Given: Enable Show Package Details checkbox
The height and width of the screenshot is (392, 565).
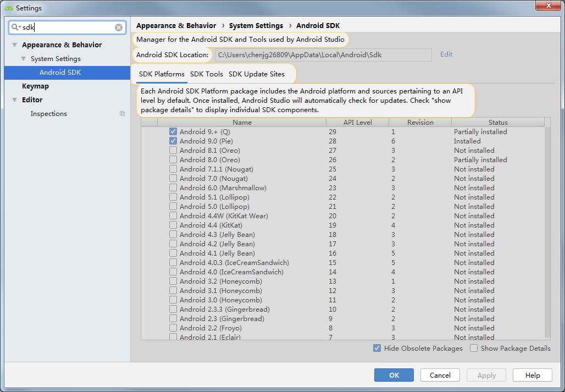Looking at the screenshot, I should pos(473,349).
